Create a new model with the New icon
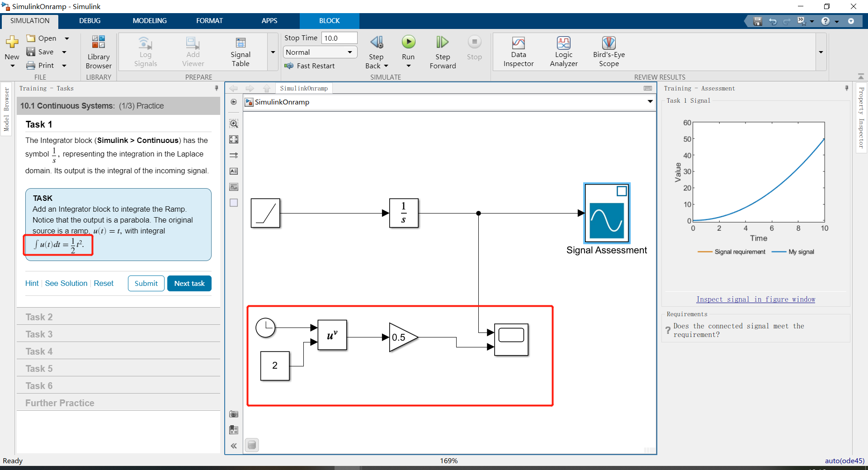Viewport: 868px width, 470px height. (x=12, y=45)
